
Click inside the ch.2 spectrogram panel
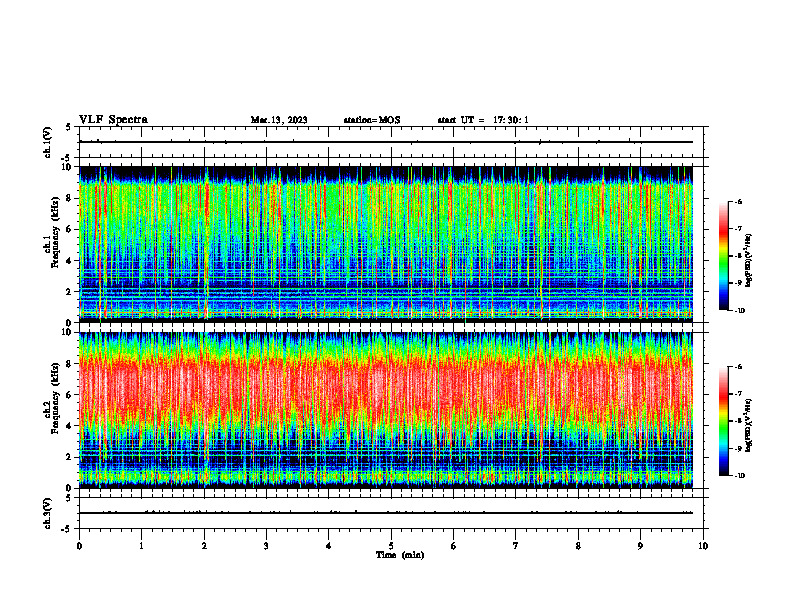coord(385,410)
